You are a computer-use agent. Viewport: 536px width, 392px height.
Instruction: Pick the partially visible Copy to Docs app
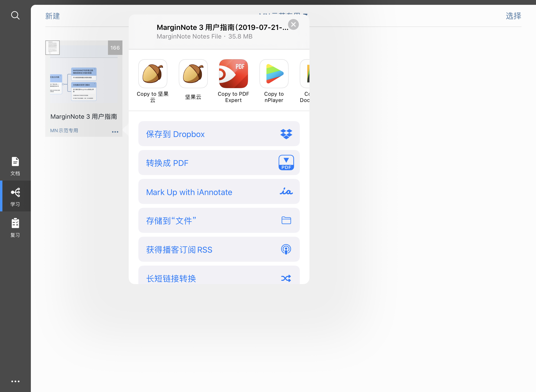[x=305, y=74]
